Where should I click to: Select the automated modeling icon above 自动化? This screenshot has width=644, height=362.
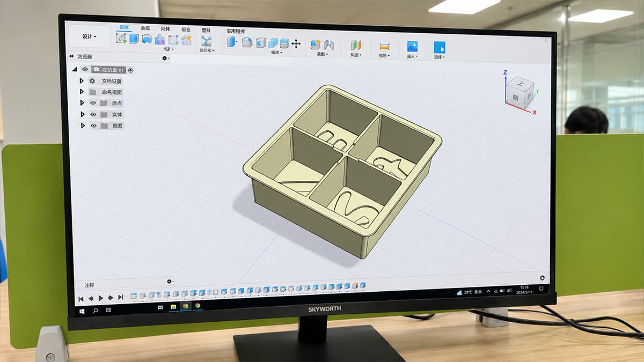206,41
